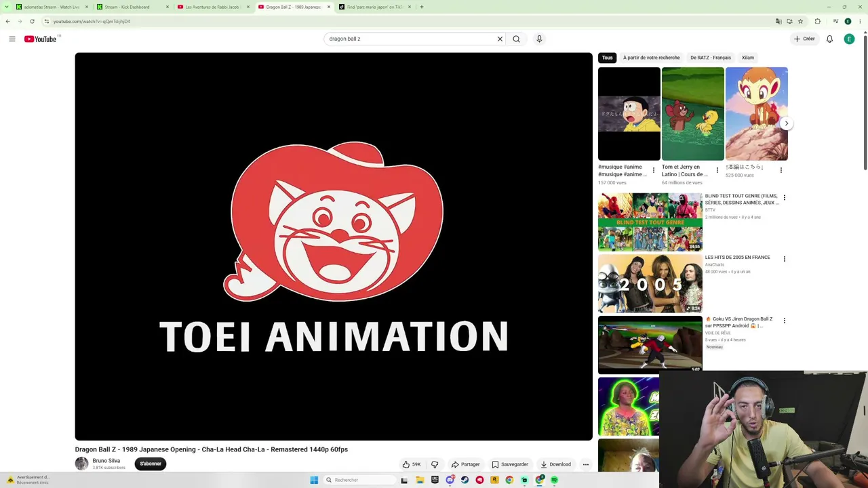Viewport: 868px width, 488px height.
Task: Save video with Sauvegarder button
Action: [x=510, y=464]
